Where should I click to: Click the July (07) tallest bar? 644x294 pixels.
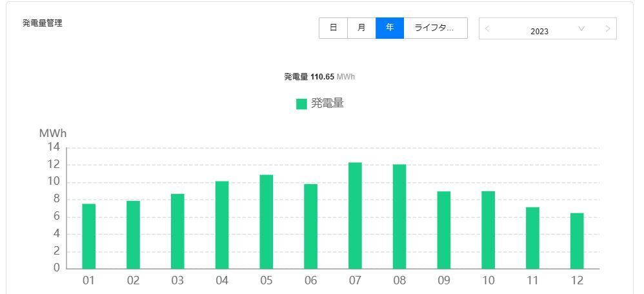click(355, 216)
